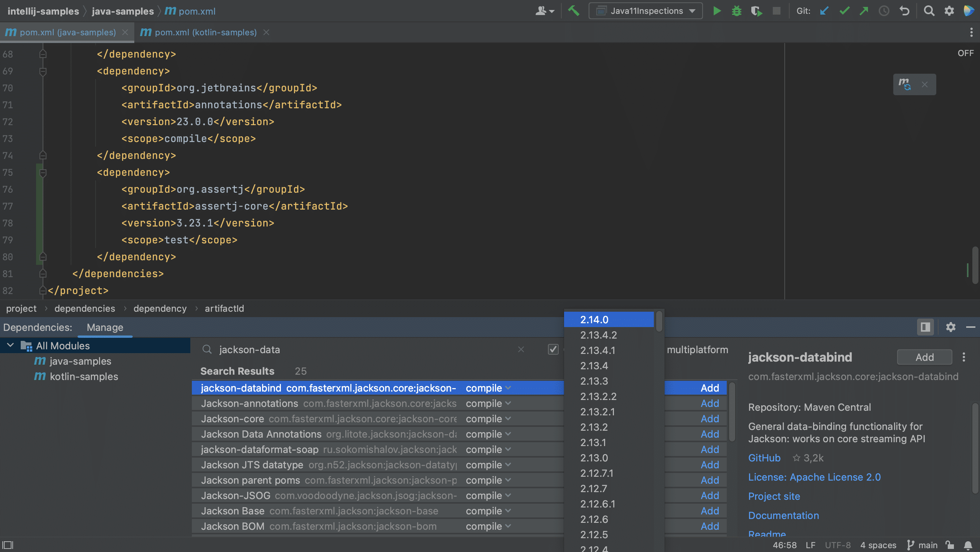The height and width of the screenshot is (552, 980).
Task: Open jackson-databind three-dot options menu
Action: [x=964, y=357]
